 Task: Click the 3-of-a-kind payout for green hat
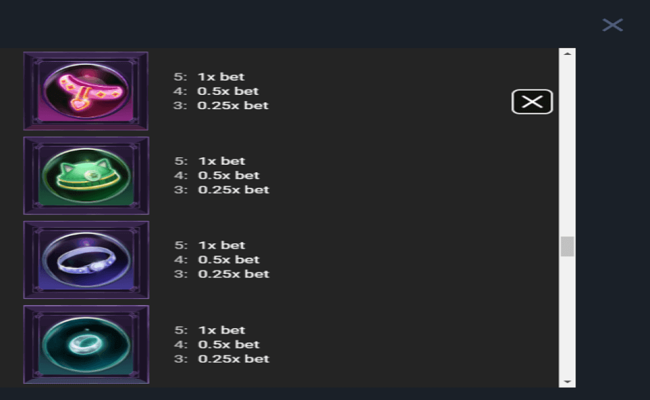tap(232, 189)
